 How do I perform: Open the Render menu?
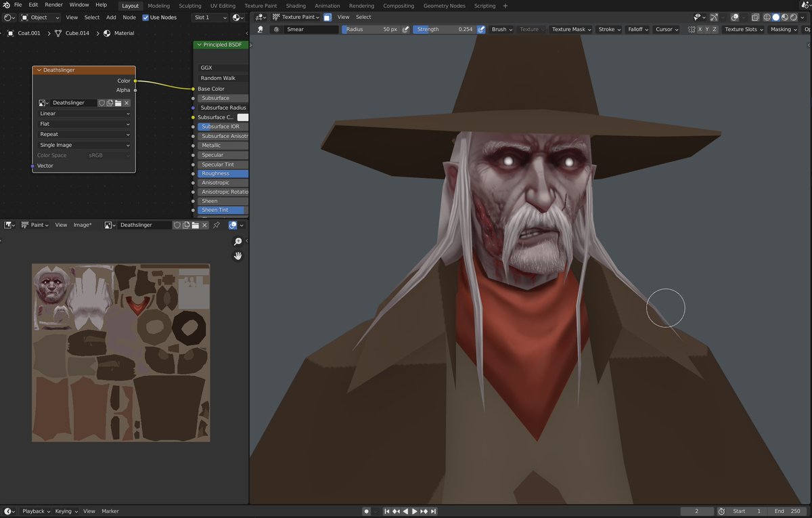[53, 5]
